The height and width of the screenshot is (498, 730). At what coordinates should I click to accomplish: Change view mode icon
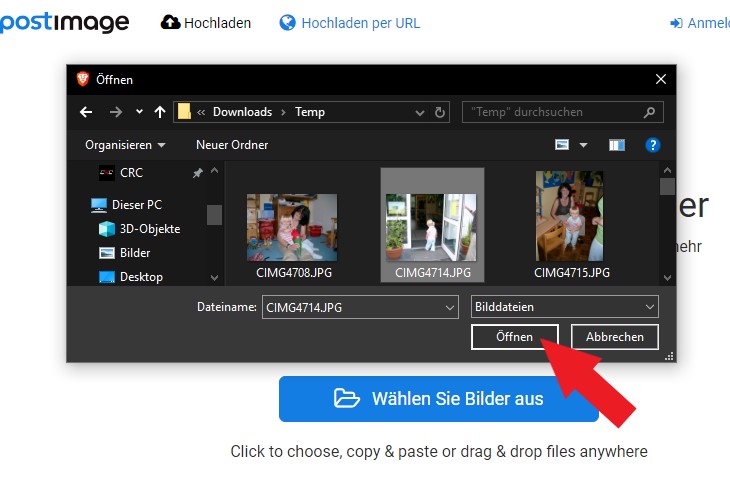pyautogui.click(x=562, y=145)
